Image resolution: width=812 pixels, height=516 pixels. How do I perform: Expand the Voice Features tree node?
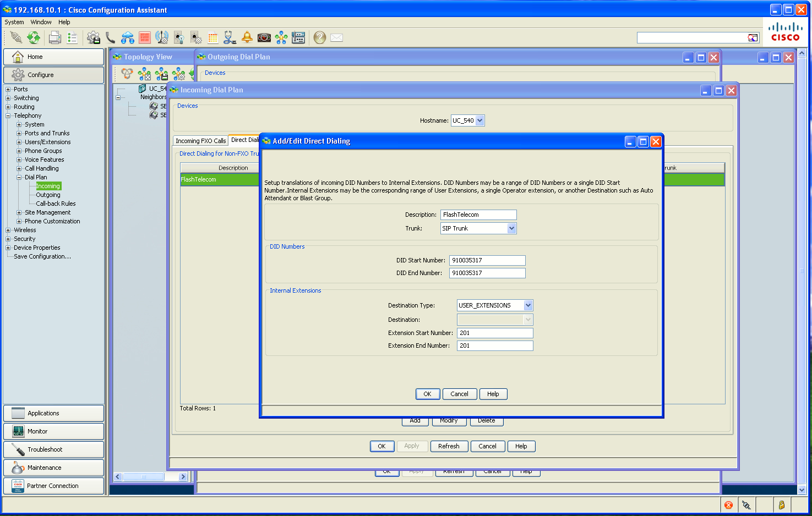[19, 160]
